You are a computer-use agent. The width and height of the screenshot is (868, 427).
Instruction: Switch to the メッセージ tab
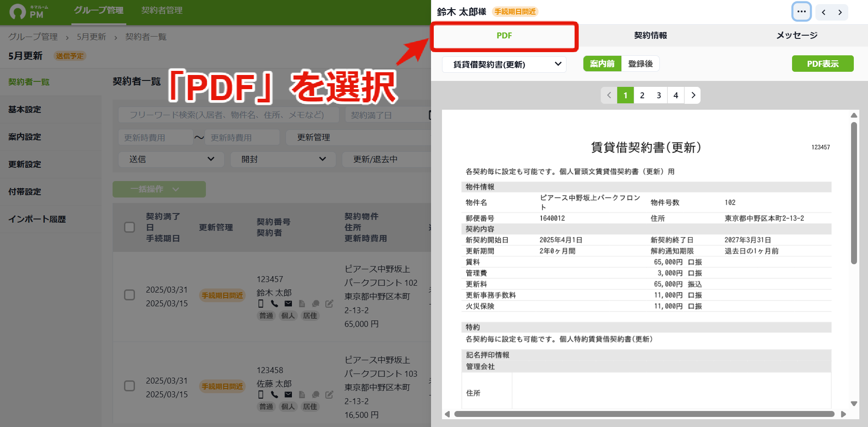[796, 35]
